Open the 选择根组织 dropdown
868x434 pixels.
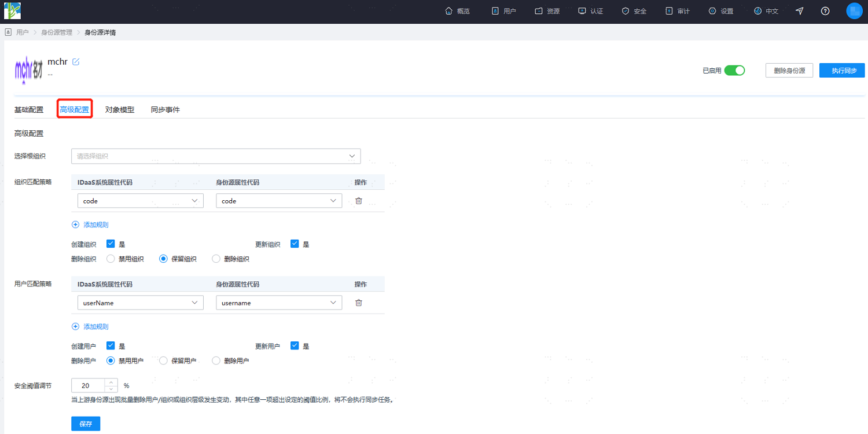pyautogui.click(x=216, y=156)
